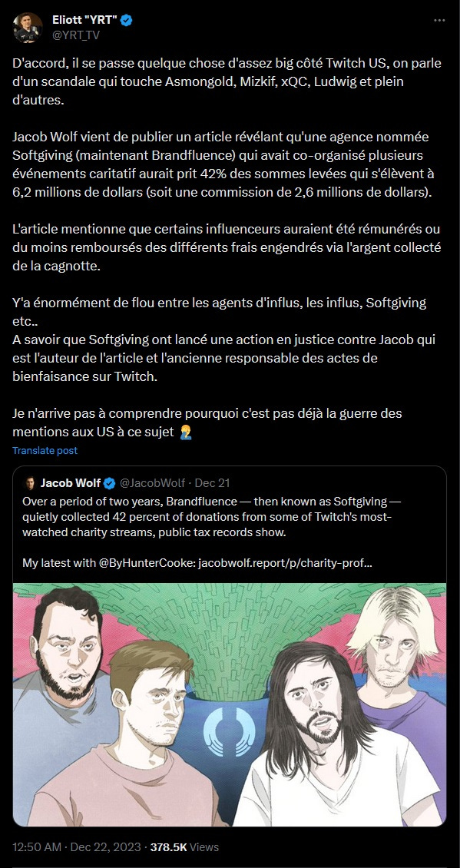Image resolution: width=460 pixels, height=868 pixels.
Task: Click the 12:50 AM Dec 22, 2023 timestamp
Action: (78, 847)
